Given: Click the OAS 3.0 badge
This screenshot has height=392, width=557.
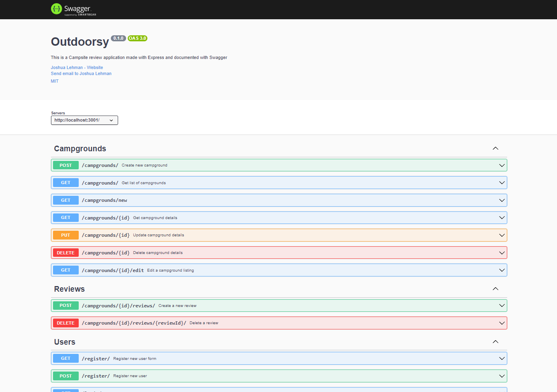Looking at the screenshot, I should click(137, 39).
